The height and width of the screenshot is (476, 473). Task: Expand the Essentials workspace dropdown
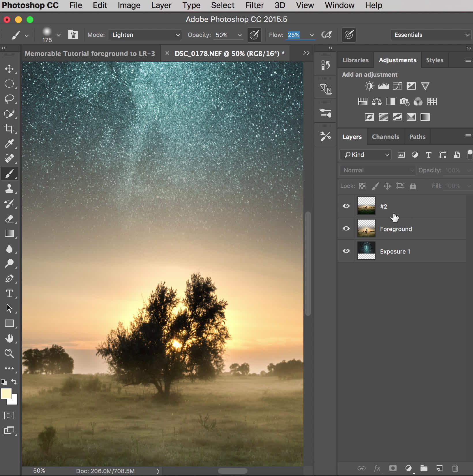pos(431,35)
